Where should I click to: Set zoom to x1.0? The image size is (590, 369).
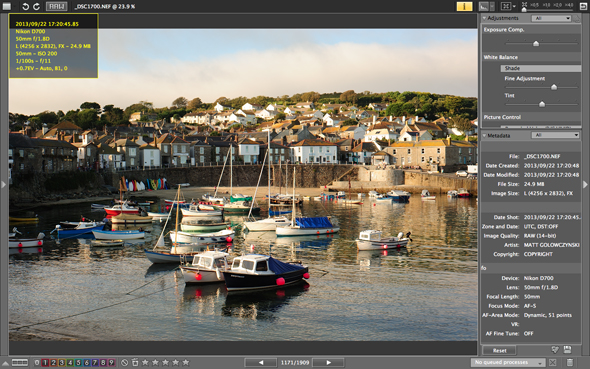pyautogui.click(x=546, y=5)
